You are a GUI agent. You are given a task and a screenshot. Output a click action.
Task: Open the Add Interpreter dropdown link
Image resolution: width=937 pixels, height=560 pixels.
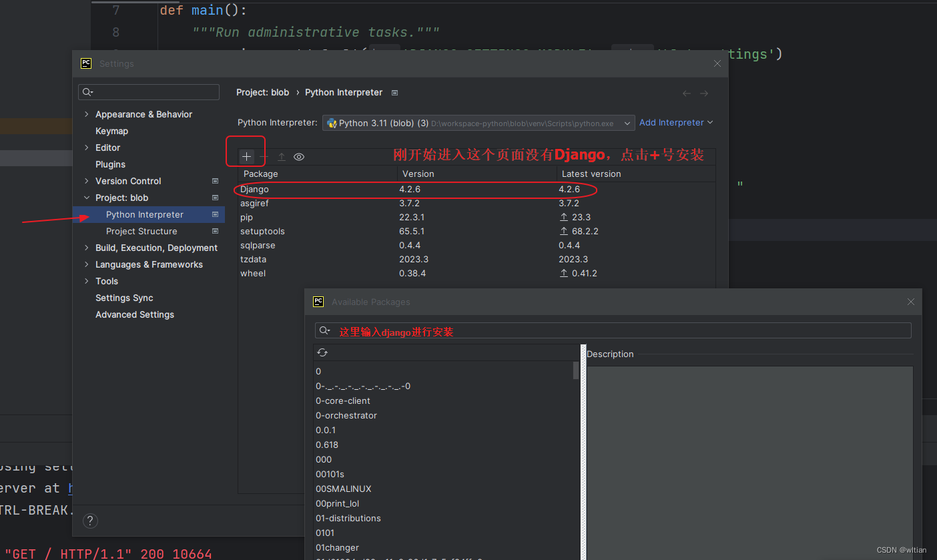[676, 123]
